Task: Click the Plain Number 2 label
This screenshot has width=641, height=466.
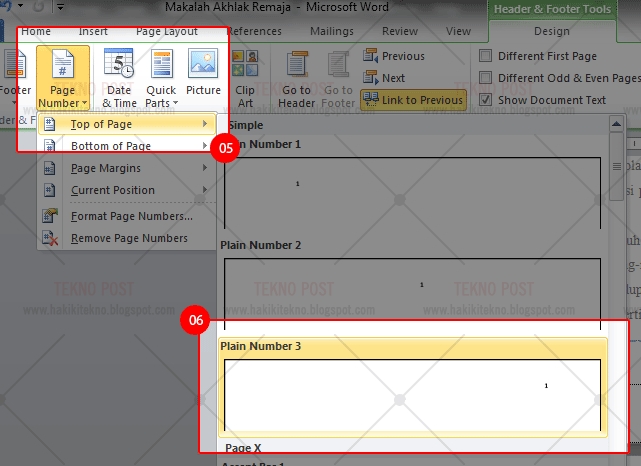Action: [x=260, y=245]
